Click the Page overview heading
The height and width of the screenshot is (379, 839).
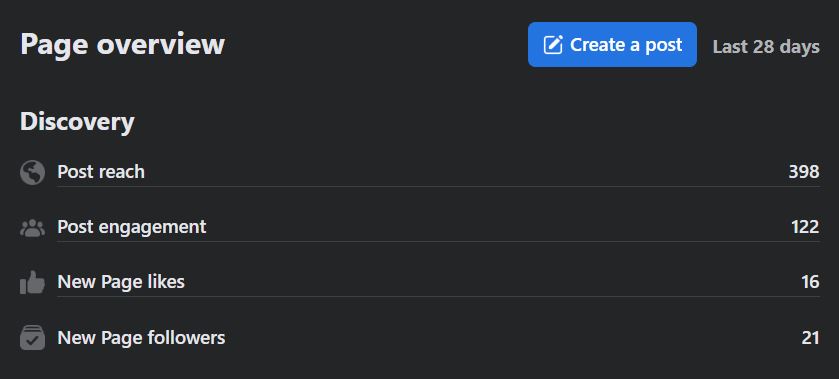123,44
